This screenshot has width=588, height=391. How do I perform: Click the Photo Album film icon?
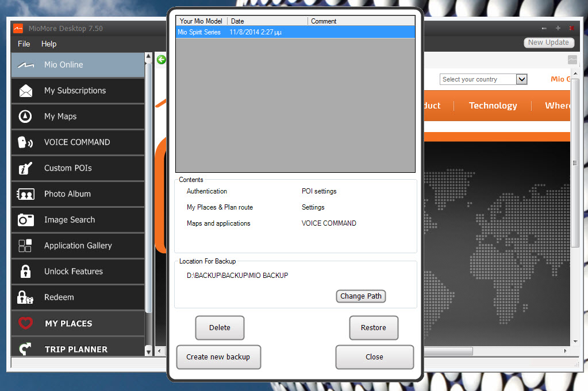coord(25,194)
